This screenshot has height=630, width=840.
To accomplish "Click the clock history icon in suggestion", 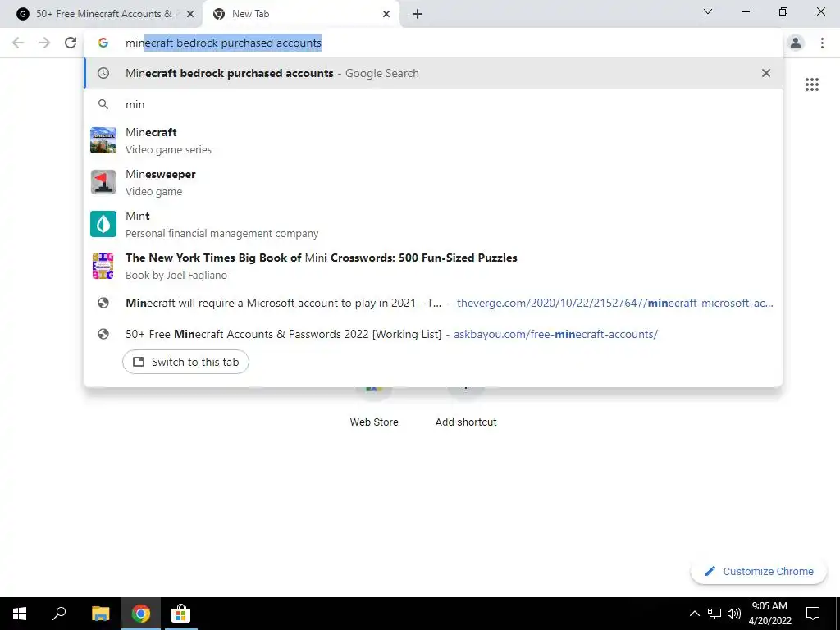I will click(103, 73).
